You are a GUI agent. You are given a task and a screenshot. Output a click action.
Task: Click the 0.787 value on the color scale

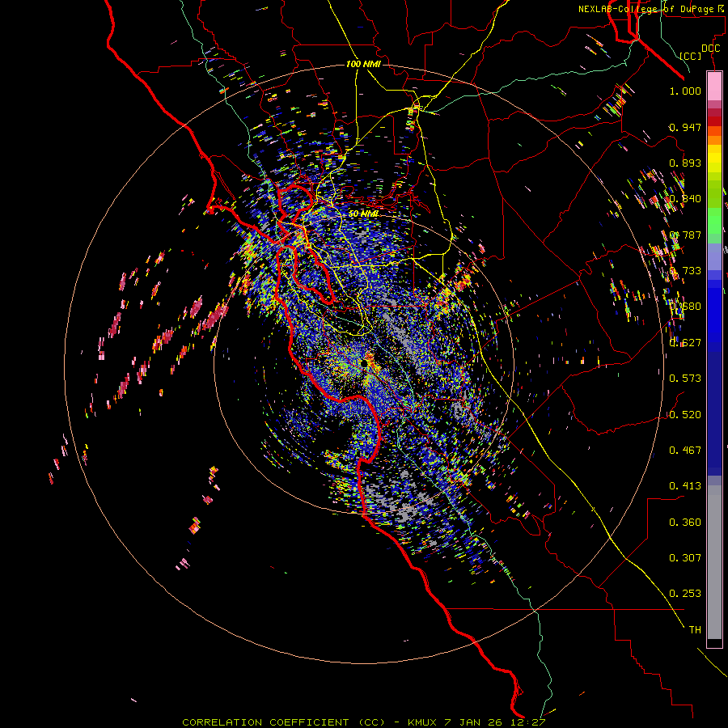(685, 235)
